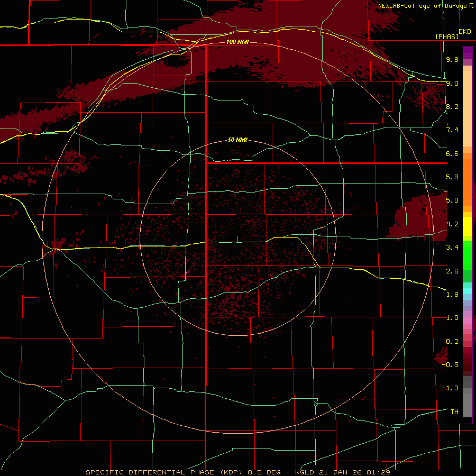Click the purple band at top of the color bar
Screen dimensions: 476x476
pos(467,53)
